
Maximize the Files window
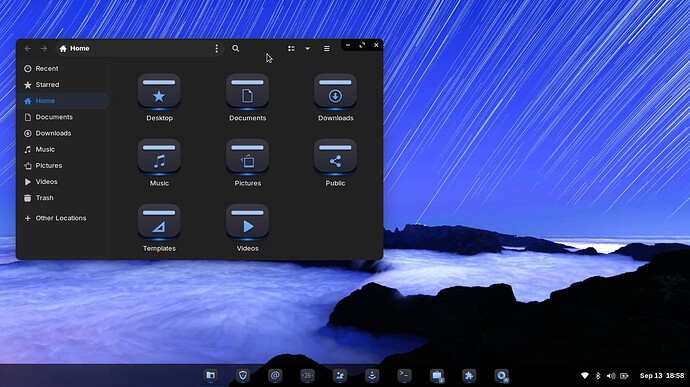(362, 45)
